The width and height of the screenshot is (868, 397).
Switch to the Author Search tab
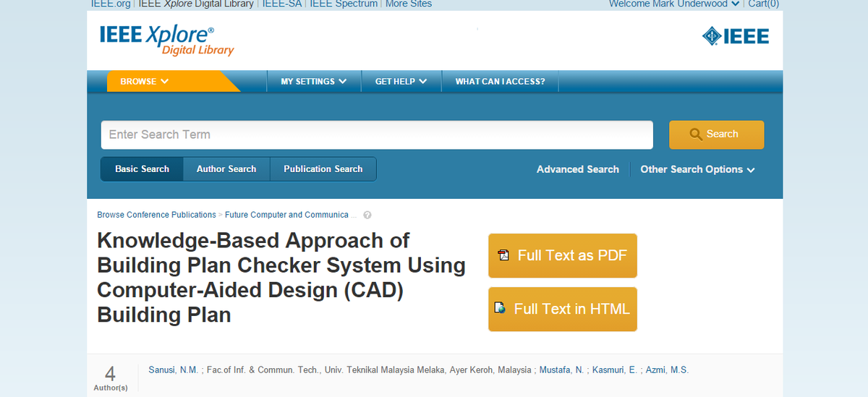point(226,169)
